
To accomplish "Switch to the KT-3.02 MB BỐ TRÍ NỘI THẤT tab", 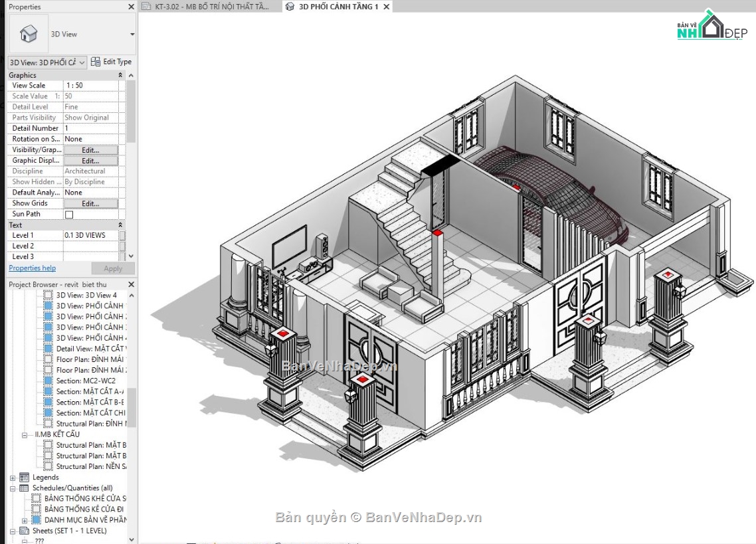I will pyautogui.click(x=211, y=7).
